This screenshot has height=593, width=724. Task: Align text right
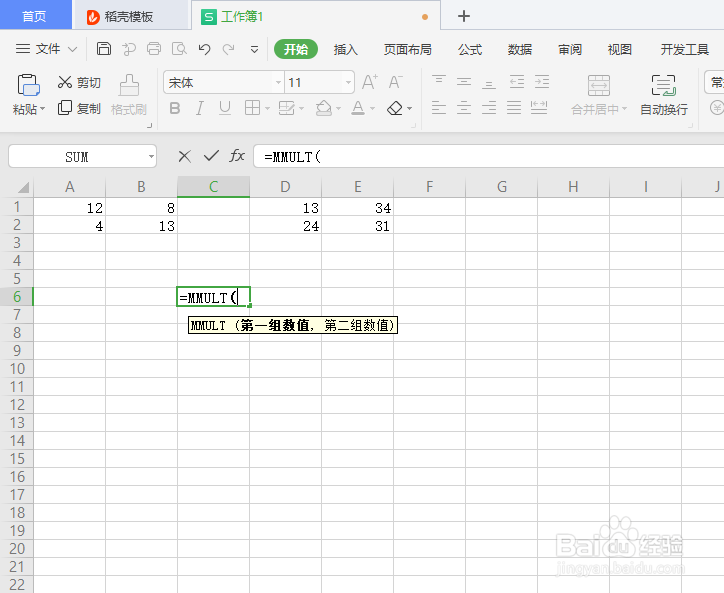[489, 108]
